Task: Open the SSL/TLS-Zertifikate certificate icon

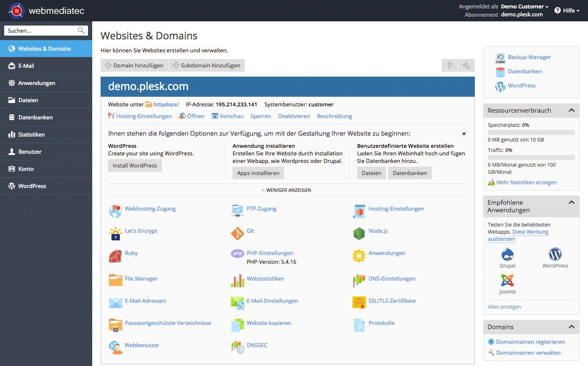Action: [359, 303]
